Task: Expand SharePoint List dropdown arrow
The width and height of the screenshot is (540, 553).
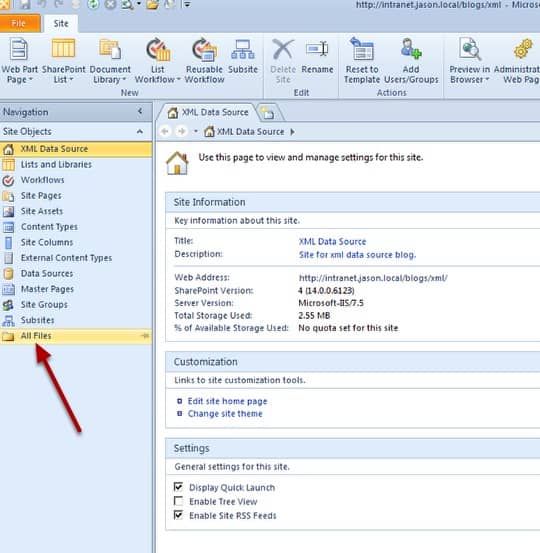Action: (x=71, y=79)
